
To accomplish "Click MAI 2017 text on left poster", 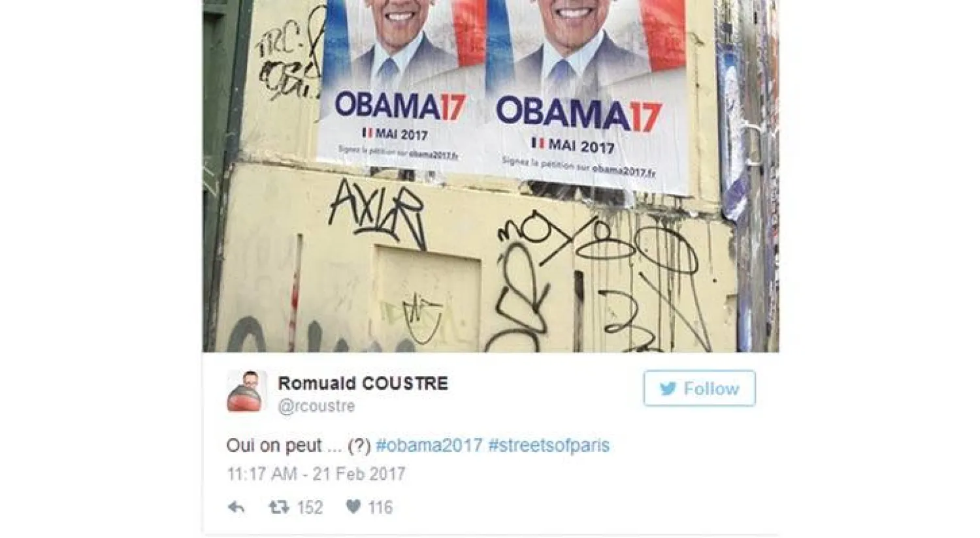I will (401, 134).
